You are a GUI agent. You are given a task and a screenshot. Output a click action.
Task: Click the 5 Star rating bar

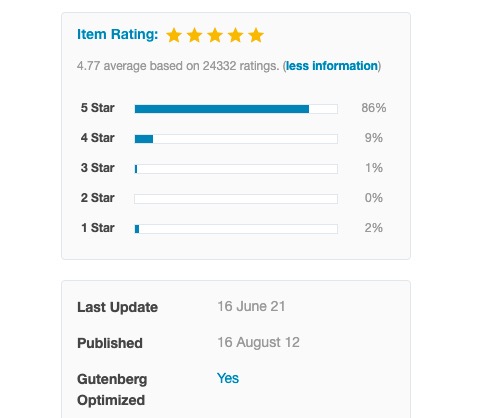[236, 109]
